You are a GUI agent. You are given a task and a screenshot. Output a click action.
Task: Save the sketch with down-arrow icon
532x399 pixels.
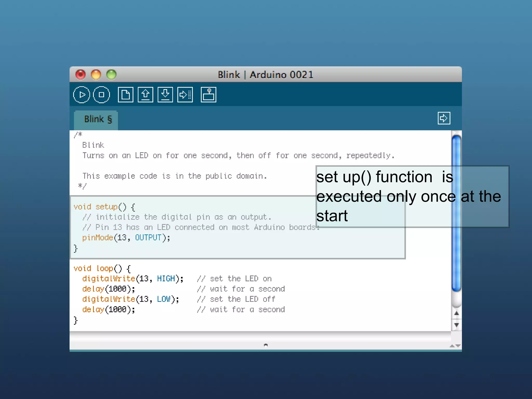(165, 95)
